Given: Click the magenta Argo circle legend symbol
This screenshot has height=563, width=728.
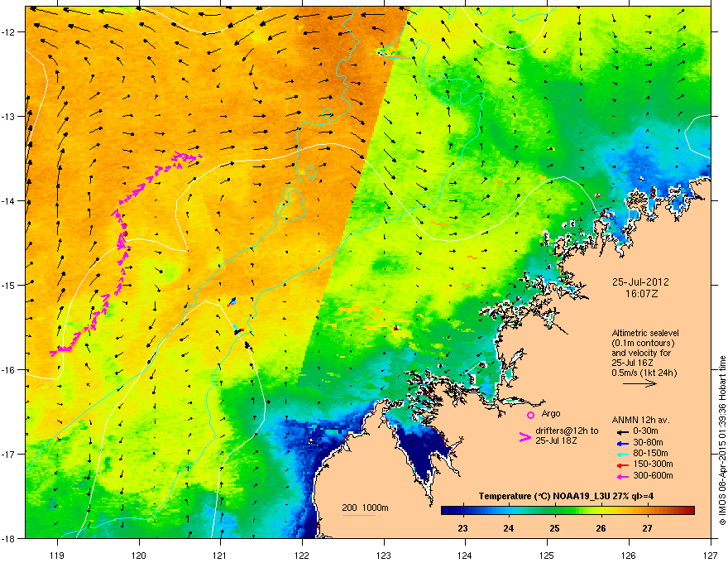Looking at the screenshot, I should [530, 415].
